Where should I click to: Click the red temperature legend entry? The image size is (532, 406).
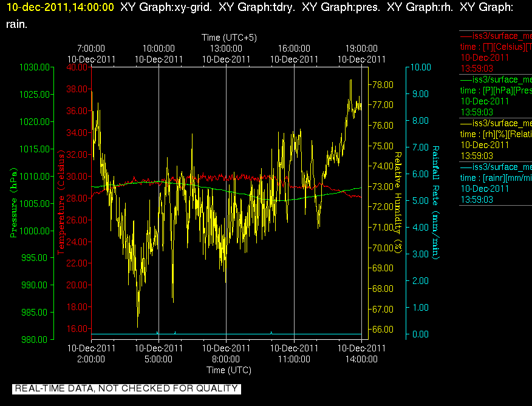click(496, 52)
